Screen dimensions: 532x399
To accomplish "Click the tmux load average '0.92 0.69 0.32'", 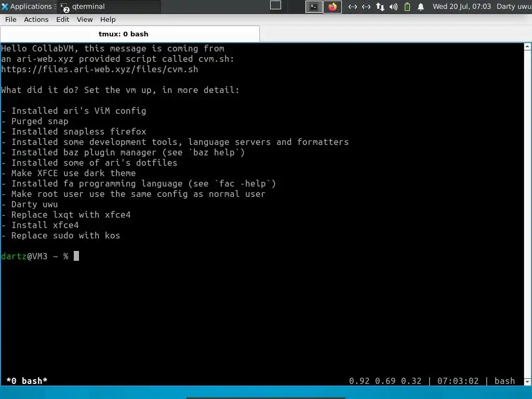I will 385,381.
